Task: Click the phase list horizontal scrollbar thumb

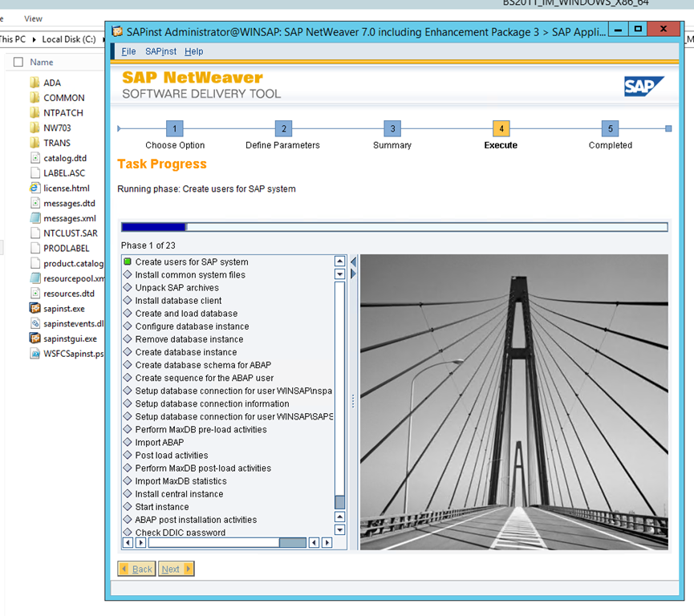Action: click(x=292, y=543)
